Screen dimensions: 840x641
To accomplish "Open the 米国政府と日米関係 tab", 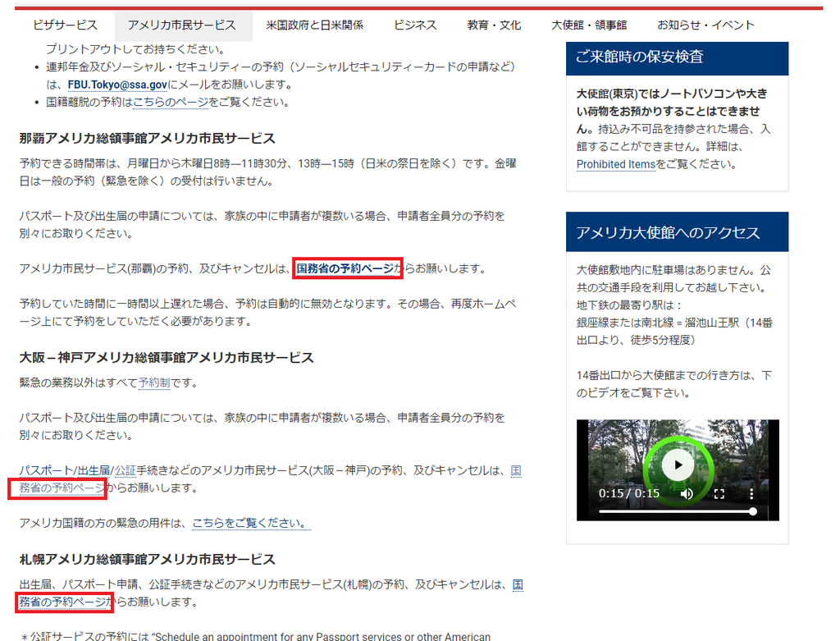I will [314, 25].
